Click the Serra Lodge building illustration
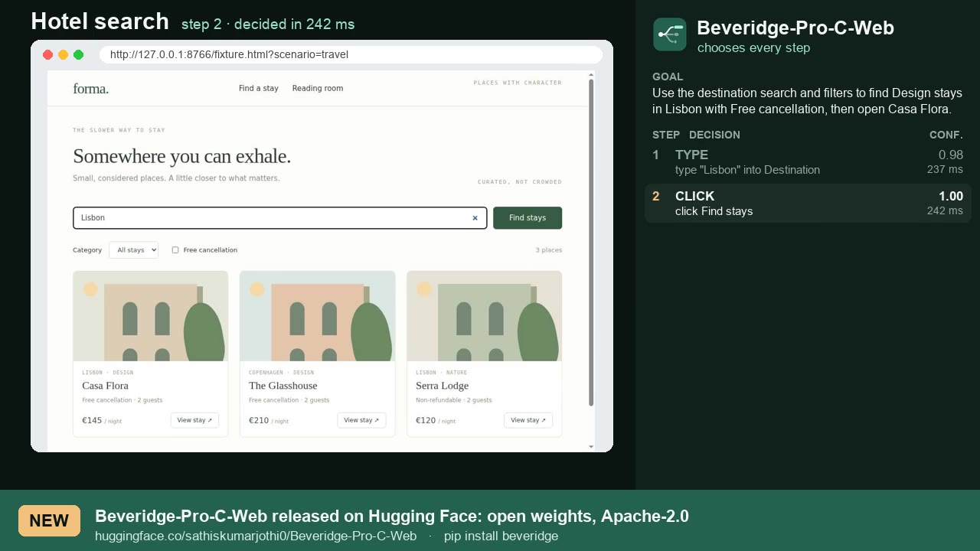 485,316
